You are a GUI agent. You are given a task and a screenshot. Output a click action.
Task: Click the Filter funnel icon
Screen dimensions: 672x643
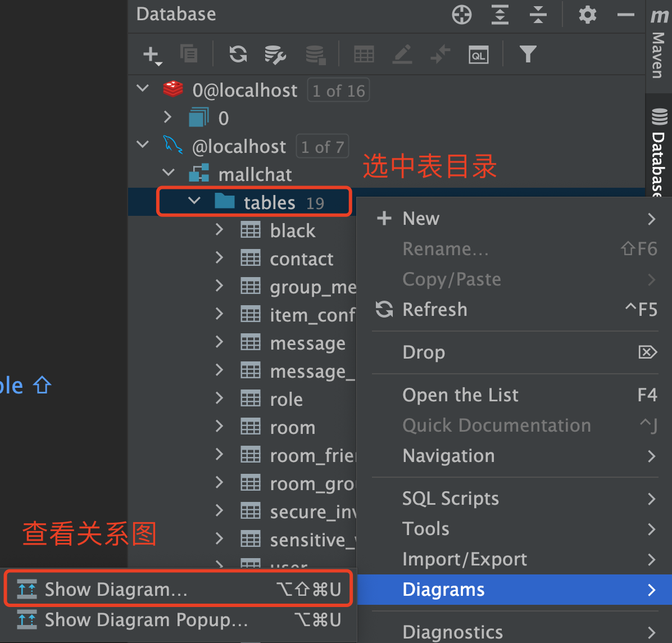point(528,55)
